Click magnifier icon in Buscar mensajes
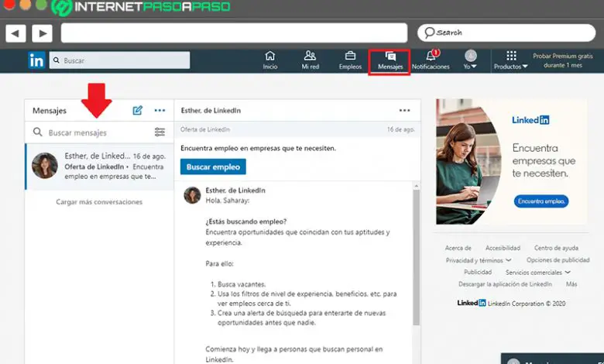The height and width of the screenshot is (364, 604). pyautogui.click(x=37, y=132)
